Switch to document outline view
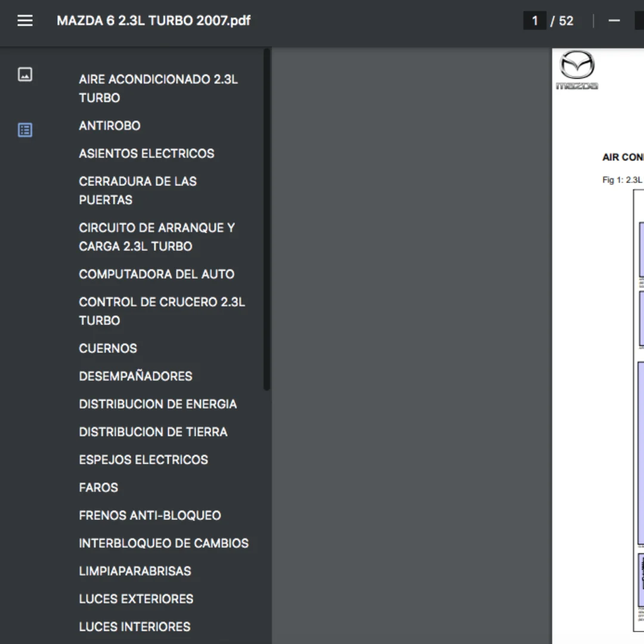Screen dimensions: 644x644 pyautogui.click(x=25, y=130)
